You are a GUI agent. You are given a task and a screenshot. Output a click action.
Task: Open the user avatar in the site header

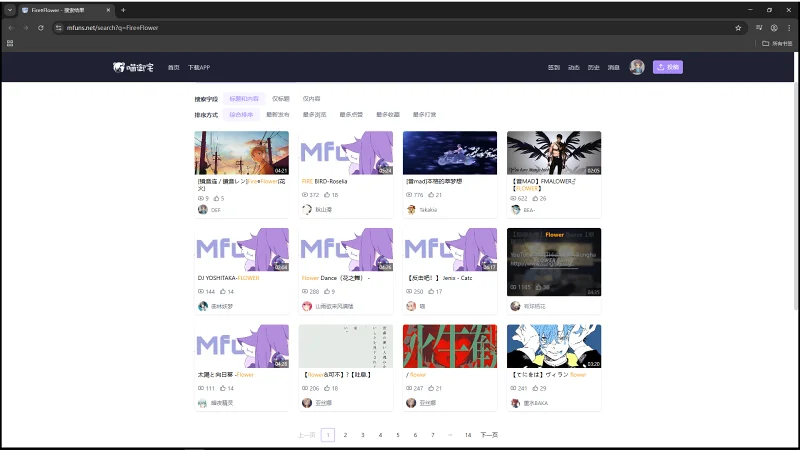637,67
